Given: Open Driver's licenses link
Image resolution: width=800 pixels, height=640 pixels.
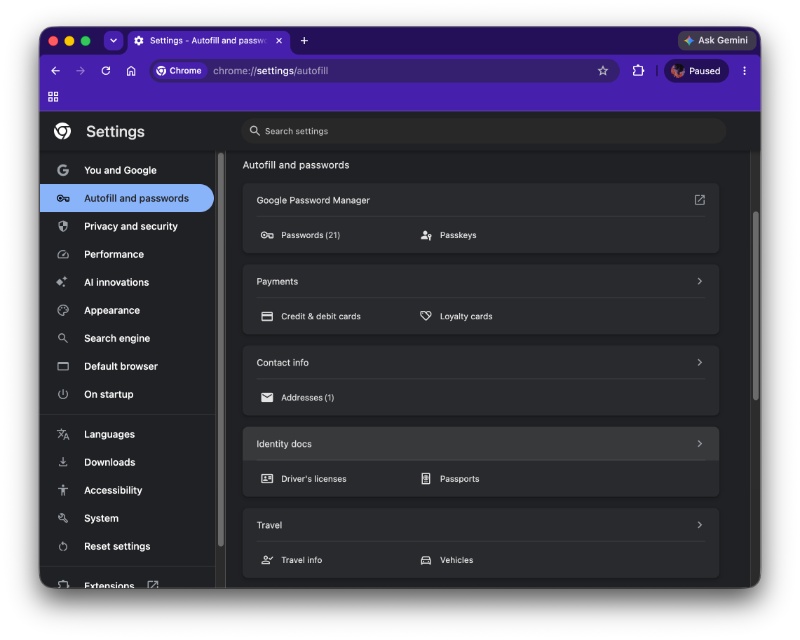Looking at the screenshot, I should click(x=313, y=479).
